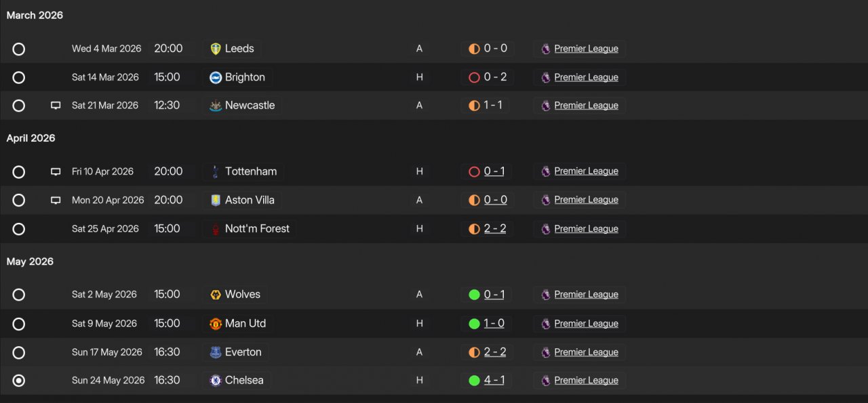Screen dimensions: 868x403
Task: Select the radio button for Leeds fixture
Action: click(19, 49)
